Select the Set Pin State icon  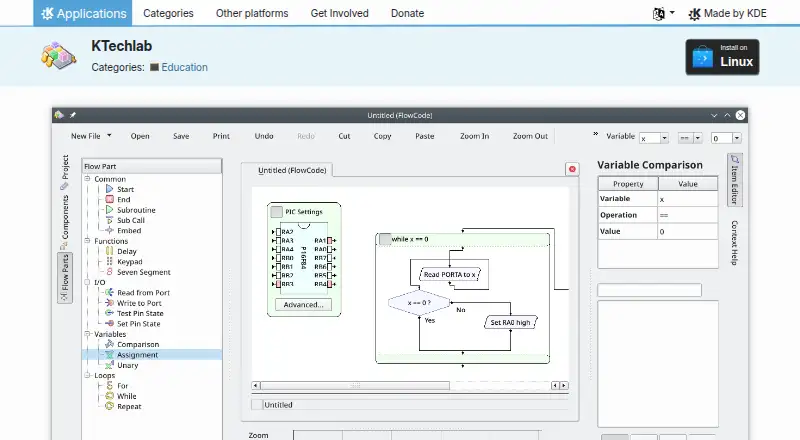[x=109, y=324]
